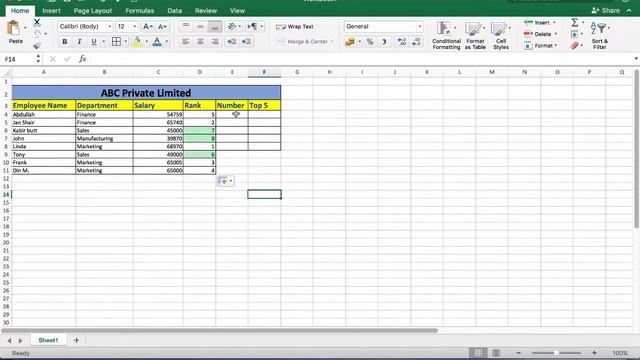Click the text orientation icon
Viewport: 640px width, 360px height.
point(231,27)
